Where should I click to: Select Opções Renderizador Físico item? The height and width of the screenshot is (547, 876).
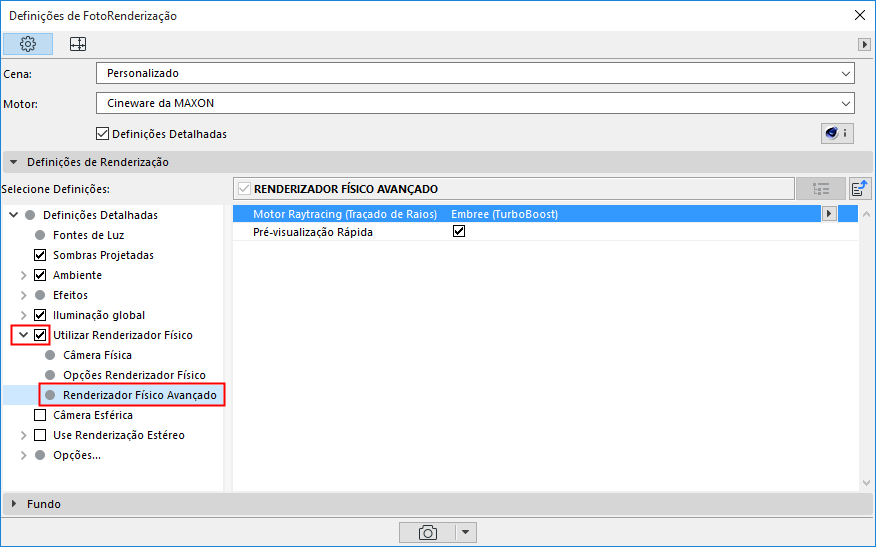tap(134, 375)
